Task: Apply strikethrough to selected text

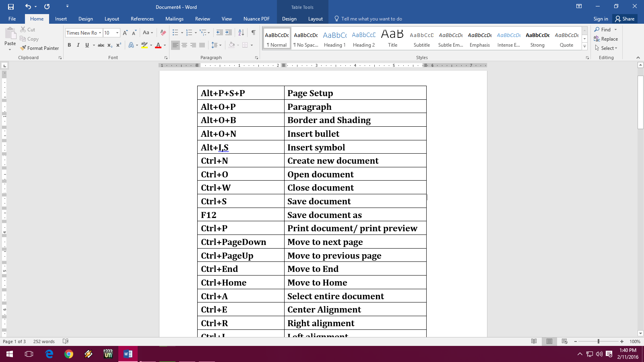Action: [x=101, y=45]
